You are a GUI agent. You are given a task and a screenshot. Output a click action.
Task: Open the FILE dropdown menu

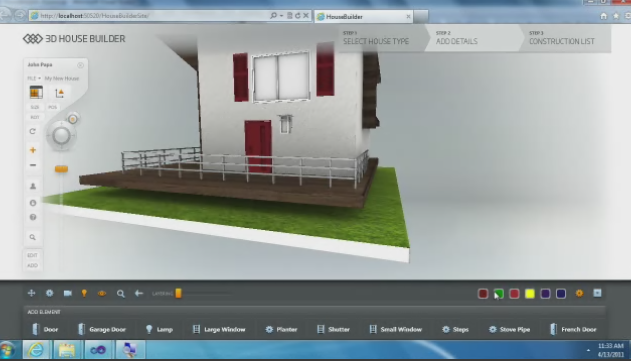click(34, 78)
